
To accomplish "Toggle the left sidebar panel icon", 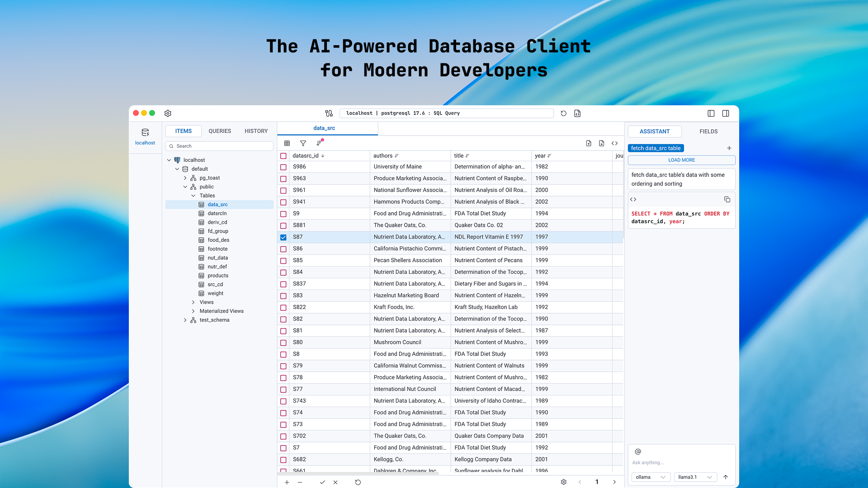I will click(x=711, y=113).
